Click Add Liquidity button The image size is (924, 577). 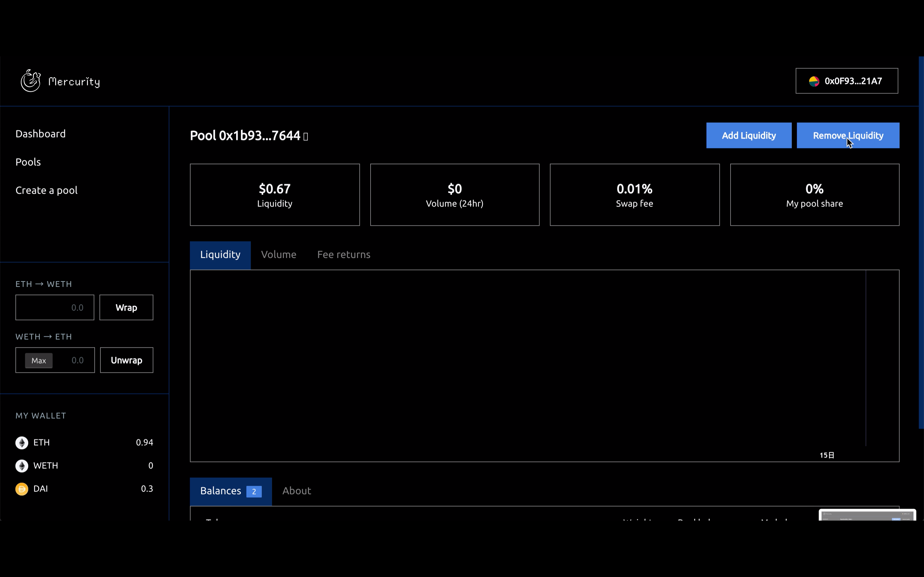tap(749, 136)
